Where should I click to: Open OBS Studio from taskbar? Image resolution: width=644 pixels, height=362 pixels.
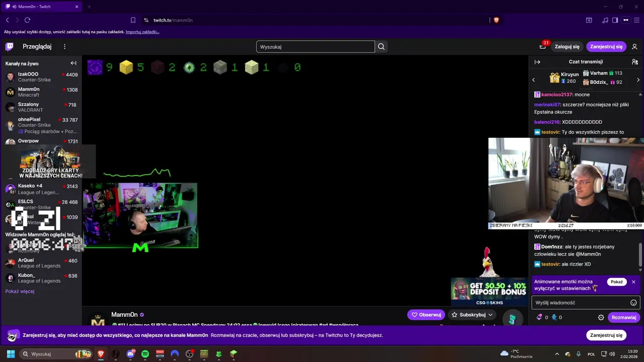click(189, 354)
